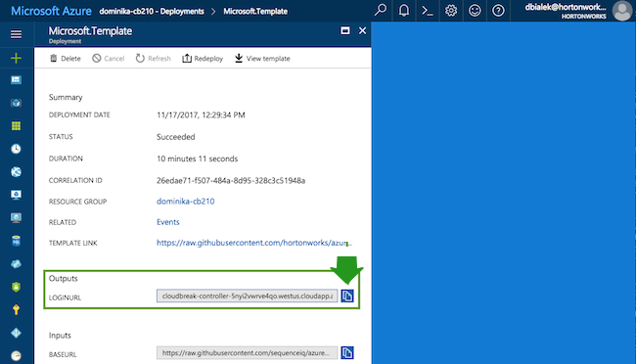
Task: Open the Resource groups cube icon
Action: [x=16, y=103]
